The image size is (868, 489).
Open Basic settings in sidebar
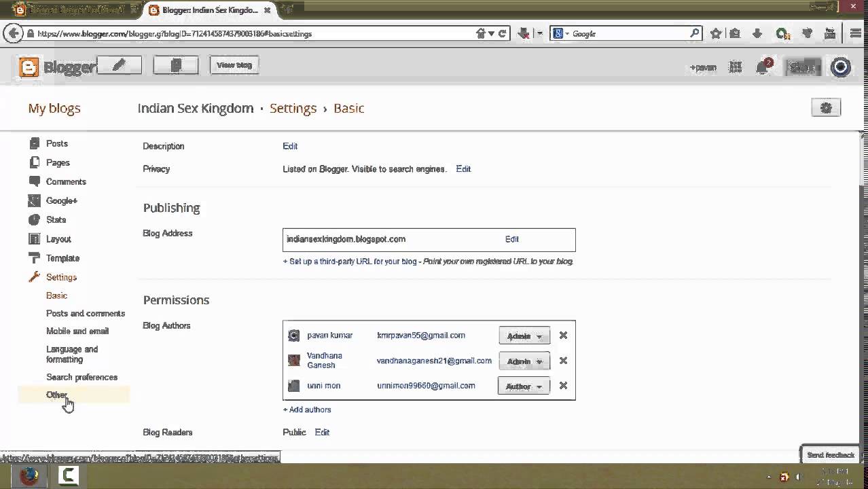click(56, 295)
